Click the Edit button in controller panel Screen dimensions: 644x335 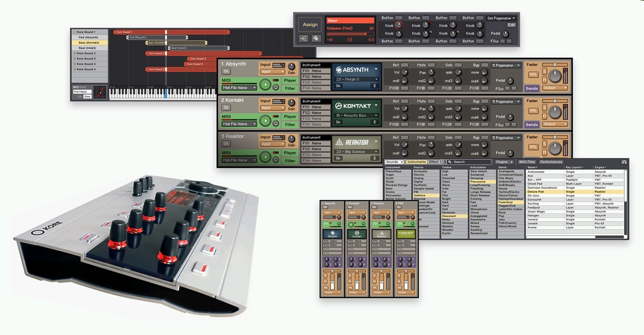tap(511, 25)
